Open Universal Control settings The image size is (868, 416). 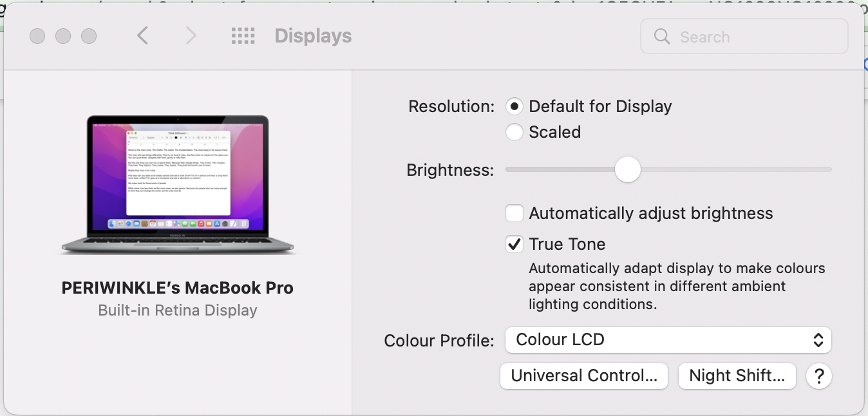pyautogui.click(x=584, y=376)
